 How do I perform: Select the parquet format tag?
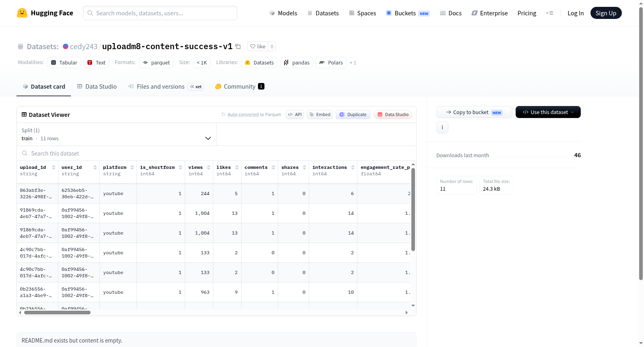(x=156, y=62)
